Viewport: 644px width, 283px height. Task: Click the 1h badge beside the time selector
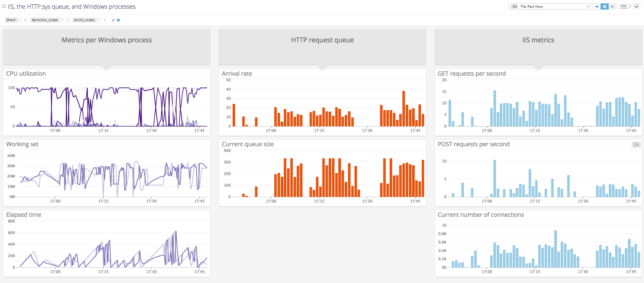(x=514, y=6)
